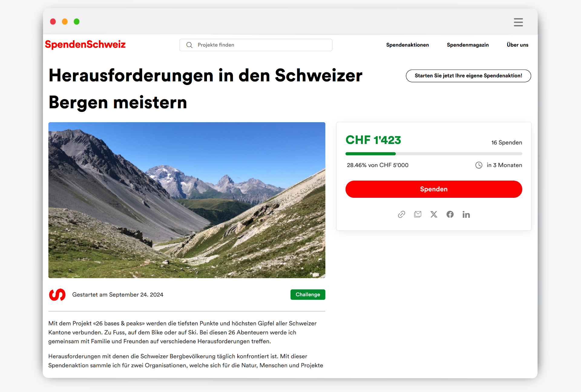Open the hamburger menu icon
The height and width of the screenshot is (392, 581).
[518, 22]
